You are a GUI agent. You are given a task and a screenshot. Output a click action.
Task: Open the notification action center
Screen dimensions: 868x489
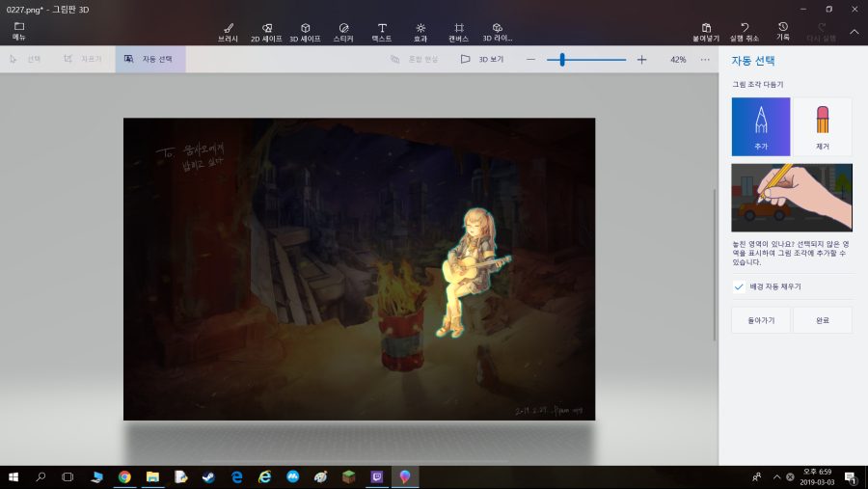tap(851, 476)
